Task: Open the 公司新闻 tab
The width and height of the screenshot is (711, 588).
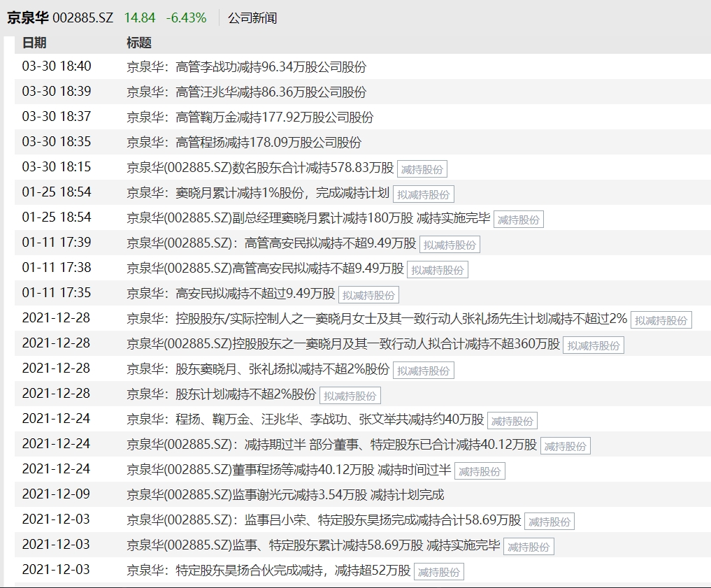Action: 252,18
